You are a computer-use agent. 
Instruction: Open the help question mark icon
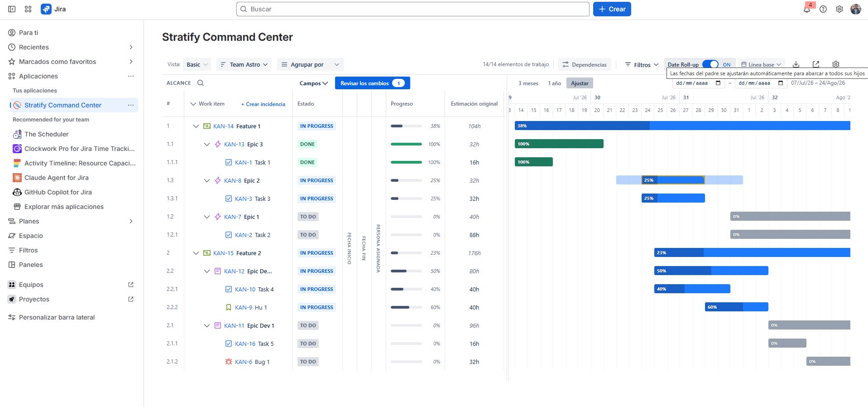point(823,9)
